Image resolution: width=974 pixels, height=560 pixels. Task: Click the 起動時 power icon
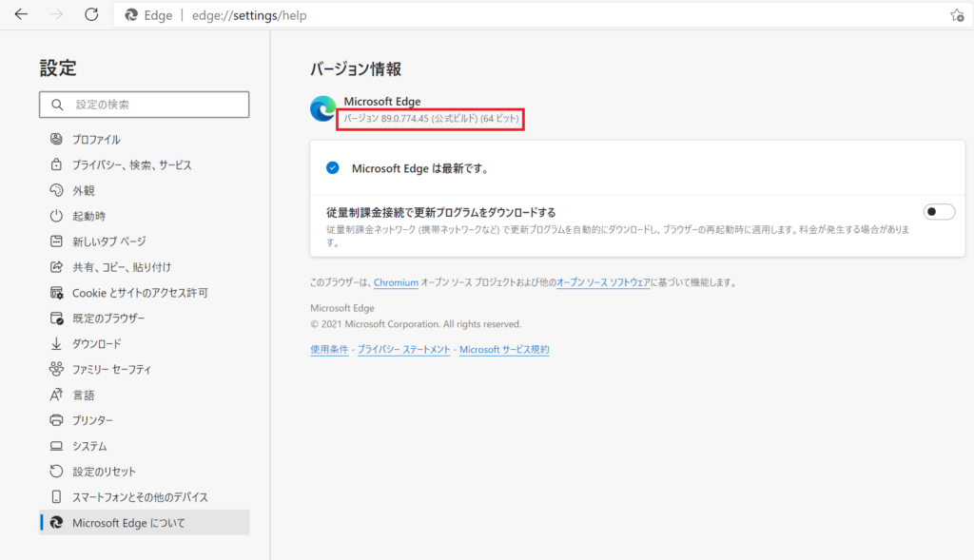click(x=56, y=216)
